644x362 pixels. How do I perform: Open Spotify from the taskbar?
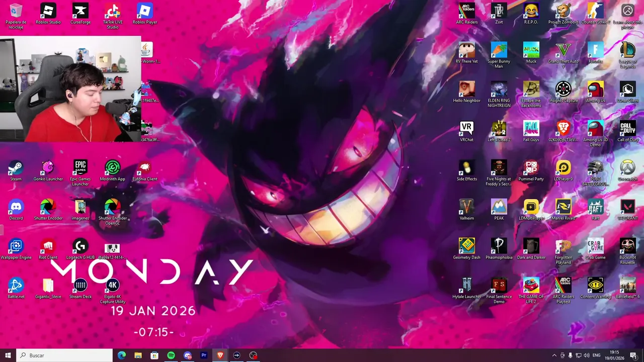[x=171, y=355]
